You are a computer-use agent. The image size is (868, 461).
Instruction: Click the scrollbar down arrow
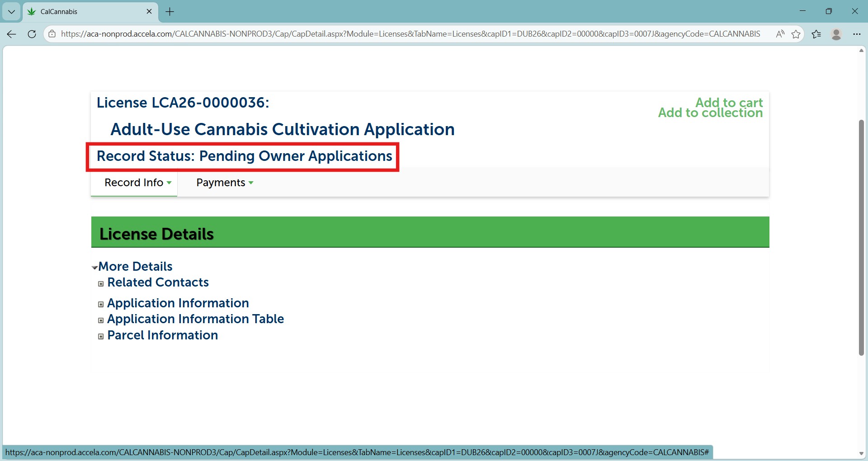[861, 453]
